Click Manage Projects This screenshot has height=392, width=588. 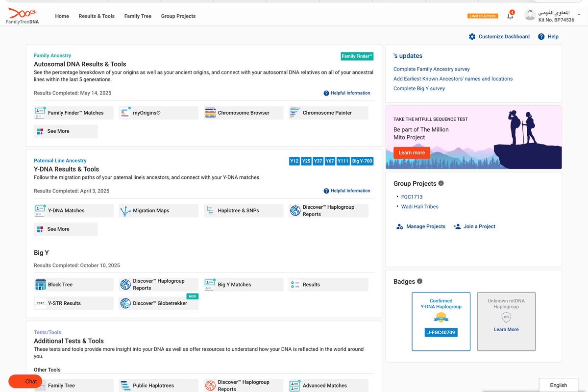[421, 226]
